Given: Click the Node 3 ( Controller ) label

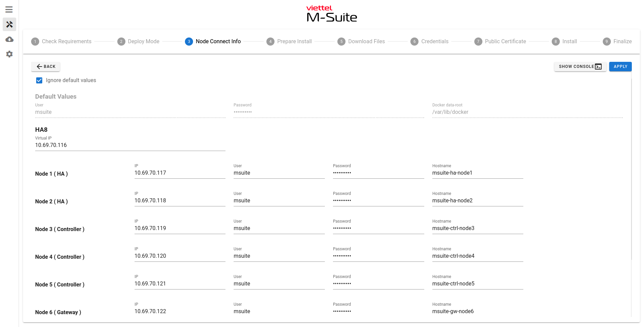Looking at the screenshot, I should pos(60,229).
